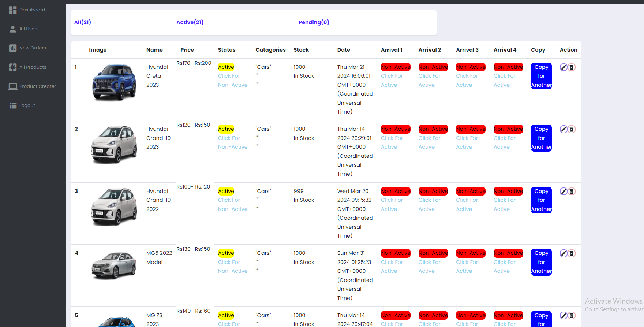Screen dimensions: 644x327
Task: Switch to the Pending(0) tab
Action: [314, 22]
